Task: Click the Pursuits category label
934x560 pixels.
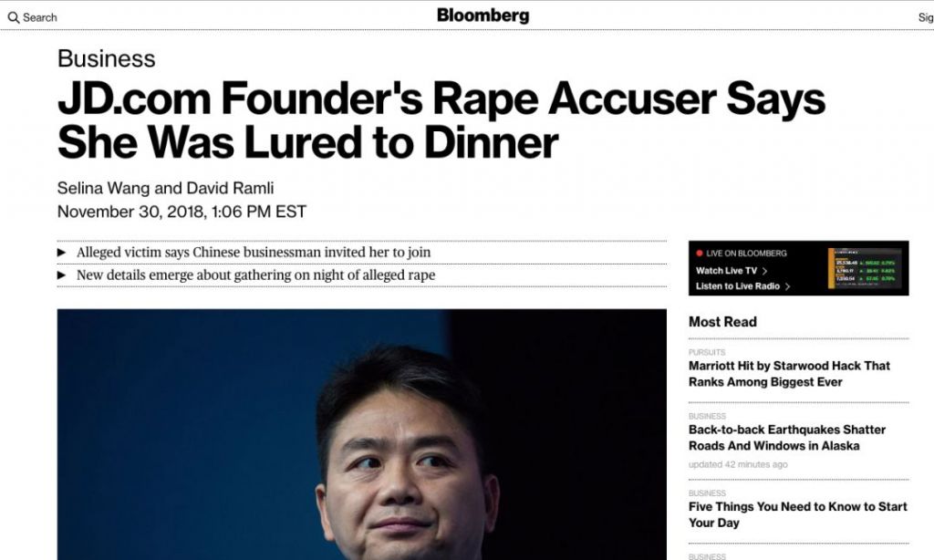Action: (x=707, y=352)
